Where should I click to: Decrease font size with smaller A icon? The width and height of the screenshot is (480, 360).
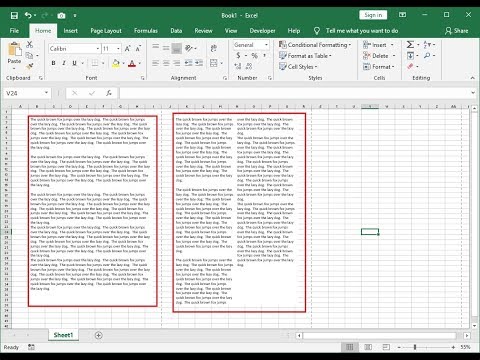(x=138, y=49)
